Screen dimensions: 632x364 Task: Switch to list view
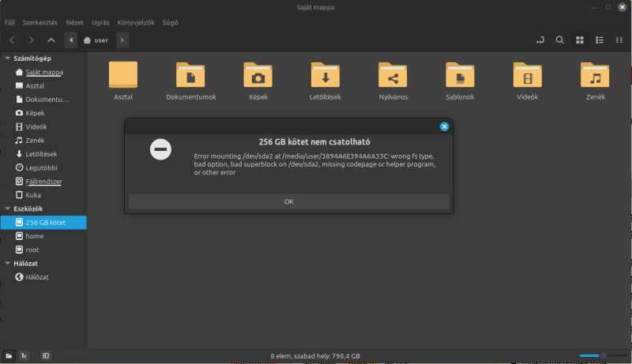600,39
